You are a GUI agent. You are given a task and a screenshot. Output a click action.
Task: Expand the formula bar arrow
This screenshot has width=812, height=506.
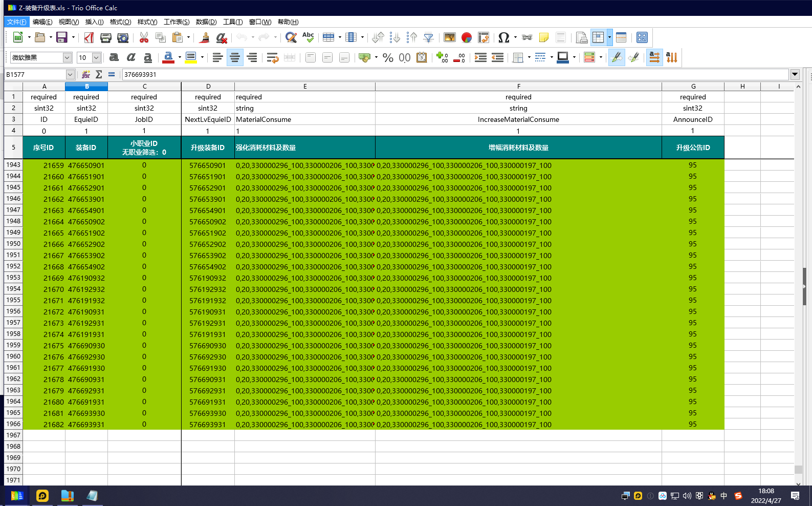pyautogui.click(x=795, y=74)
